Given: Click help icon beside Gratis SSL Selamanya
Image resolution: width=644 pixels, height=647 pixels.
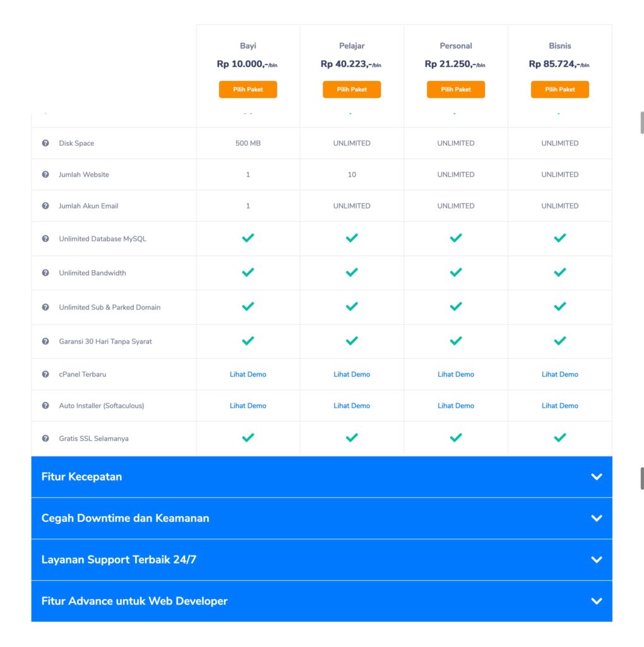Looking at the screenshot, I should coord(45,438).
